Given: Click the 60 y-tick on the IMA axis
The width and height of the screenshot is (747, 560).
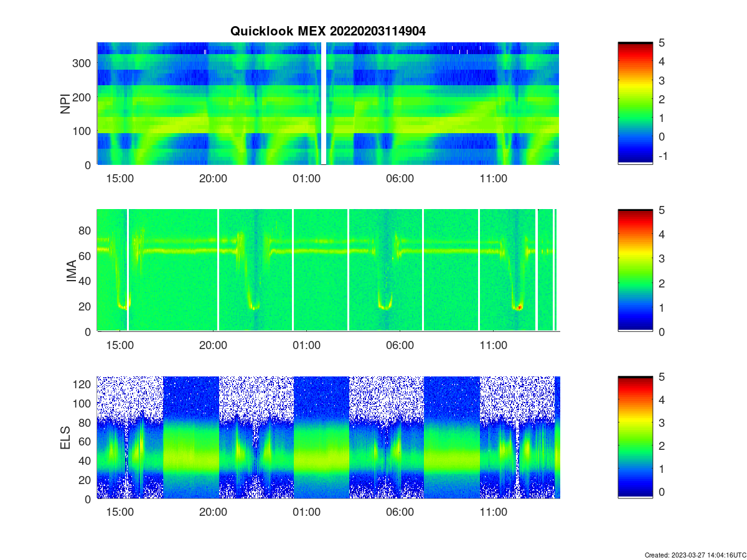Looking at the screenshot, I should (x=86, y=256).
